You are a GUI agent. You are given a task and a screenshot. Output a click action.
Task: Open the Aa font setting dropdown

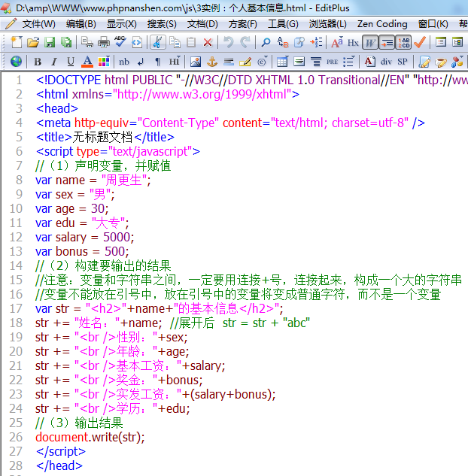[337, 43]
